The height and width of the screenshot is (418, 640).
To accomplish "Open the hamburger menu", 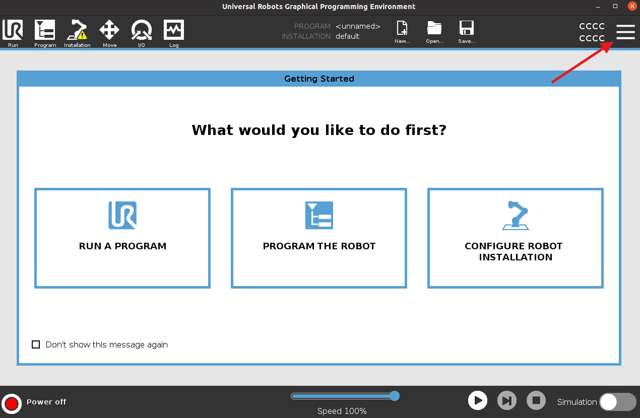I will (x=625, y=32).
